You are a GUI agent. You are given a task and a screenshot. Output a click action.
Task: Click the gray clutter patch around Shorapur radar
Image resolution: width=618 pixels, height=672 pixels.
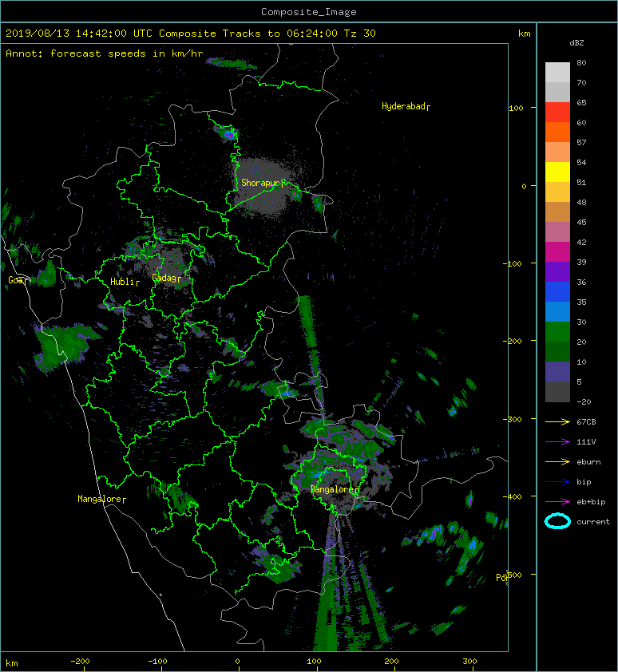263,187
